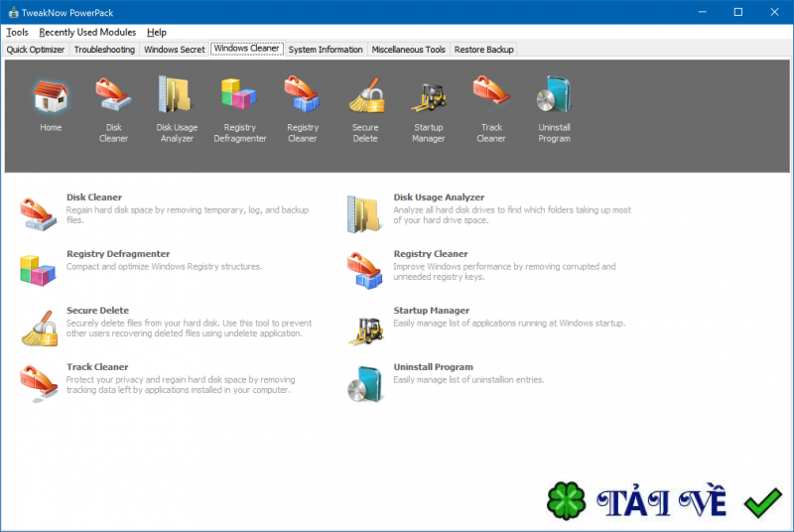The image size is (794, 532).
Task: Switch to Quick Optimizer tab
Action: point(36,50)
